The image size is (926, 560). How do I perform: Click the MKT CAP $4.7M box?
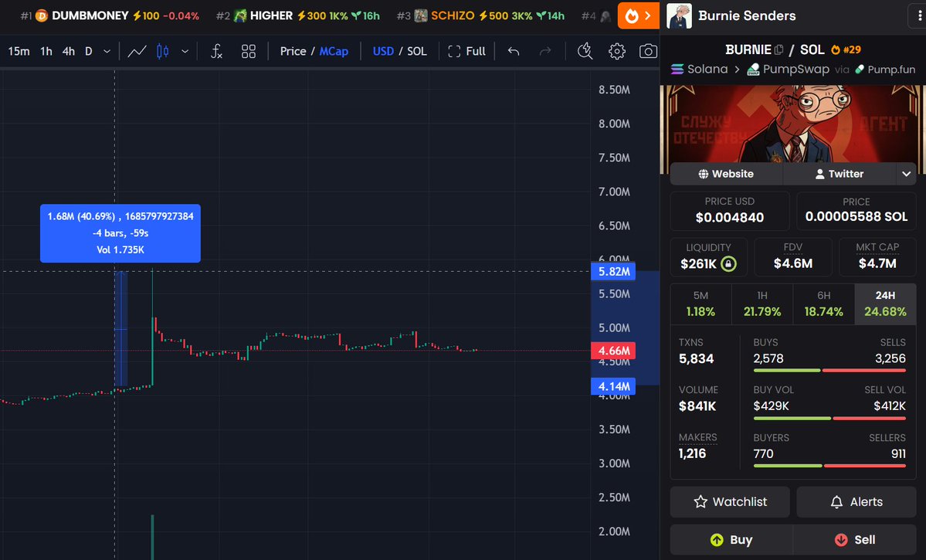coord(877,257)
